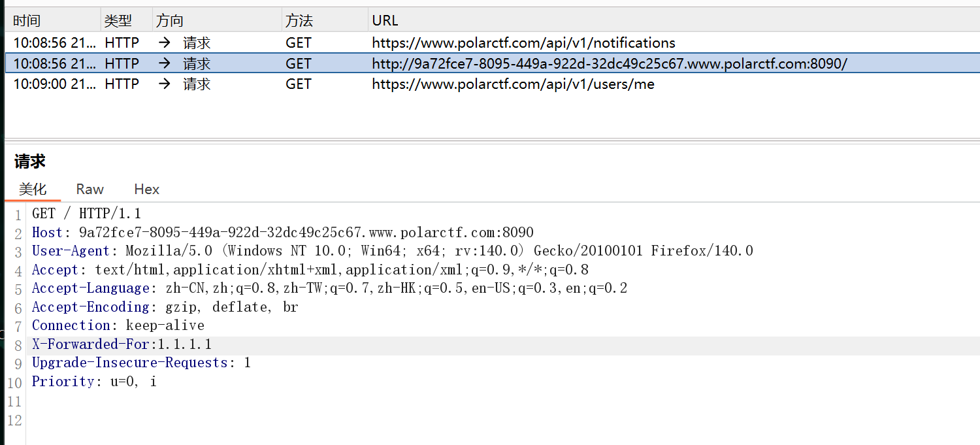
Task: Click direction arrow in the port 8090 request row
Action: pyautogui.click(x=165, y=63)
